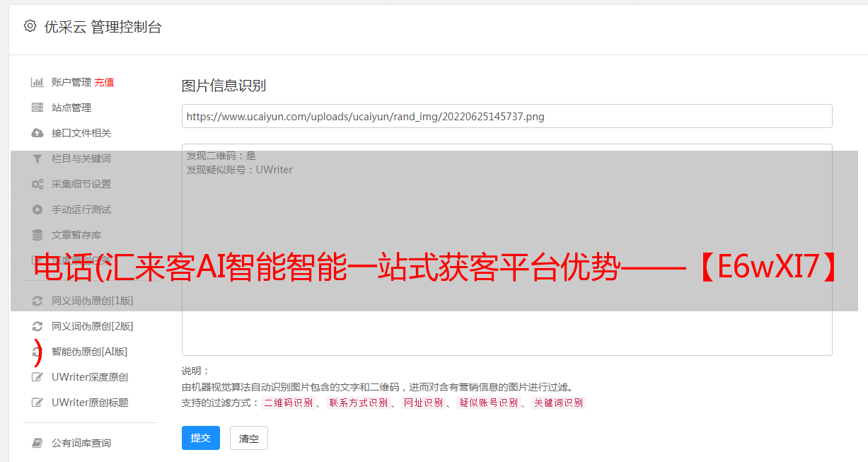Select 栏目与关键词 in the sidebar
Screen dimensions: 868x462
[81, 158]
